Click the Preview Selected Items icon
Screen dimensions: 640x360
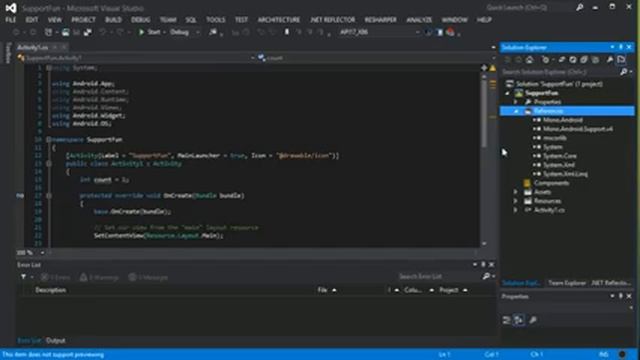pyautogui.click(x=621, y=60)
